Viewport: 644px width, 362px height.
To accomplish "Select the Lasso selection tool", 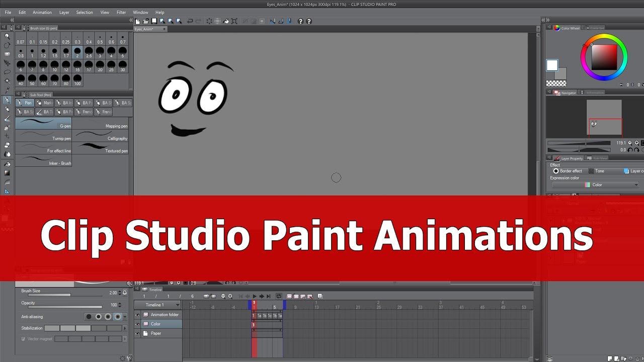I will 7,72.
